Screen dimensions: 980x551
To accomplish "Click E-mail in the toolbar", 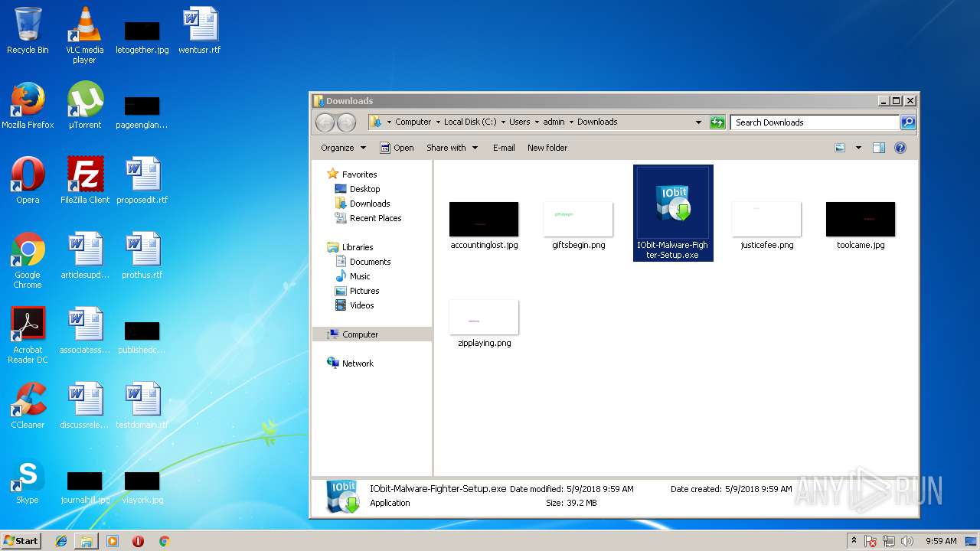I will pyautogui.click(x=504, y=148).
